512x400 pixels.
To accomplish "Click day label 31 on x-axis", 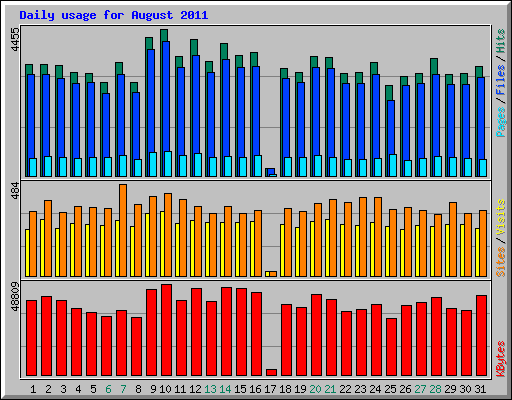I will tap(480, 389).
